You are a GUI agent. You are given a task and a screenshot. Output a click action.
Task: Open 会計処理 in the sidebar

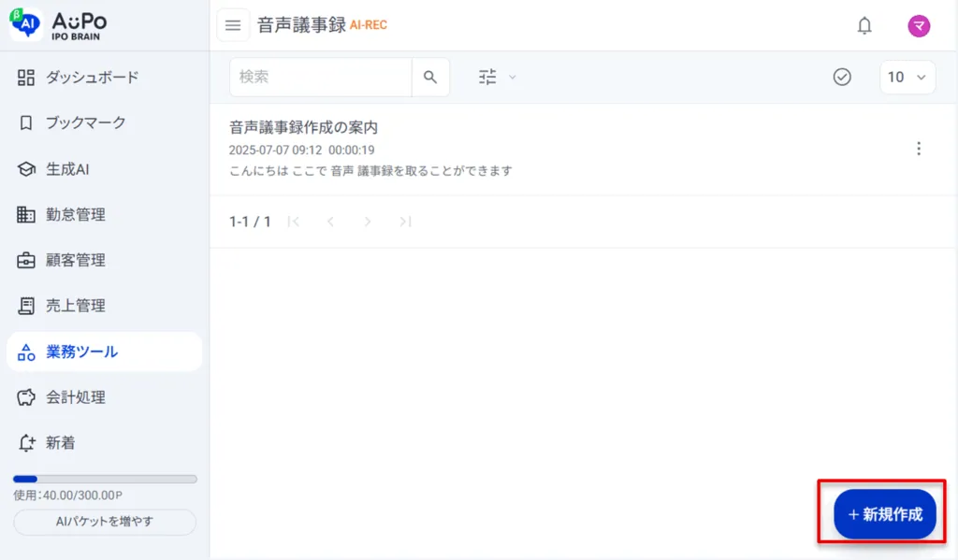(104, 397)
